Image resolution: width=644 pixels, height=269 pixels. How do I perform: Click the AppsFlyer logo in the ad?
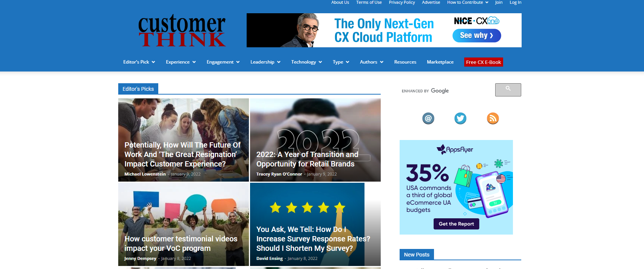coord(455,149)
